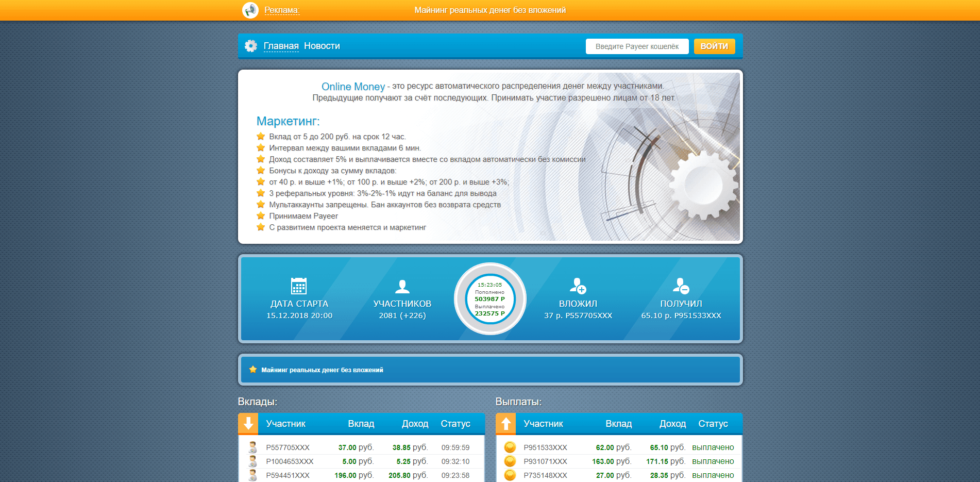Open the Новости section
Image resolution: width=980 pixels, height=482 pixels.
pyautogui.click(x=322, y=46)
